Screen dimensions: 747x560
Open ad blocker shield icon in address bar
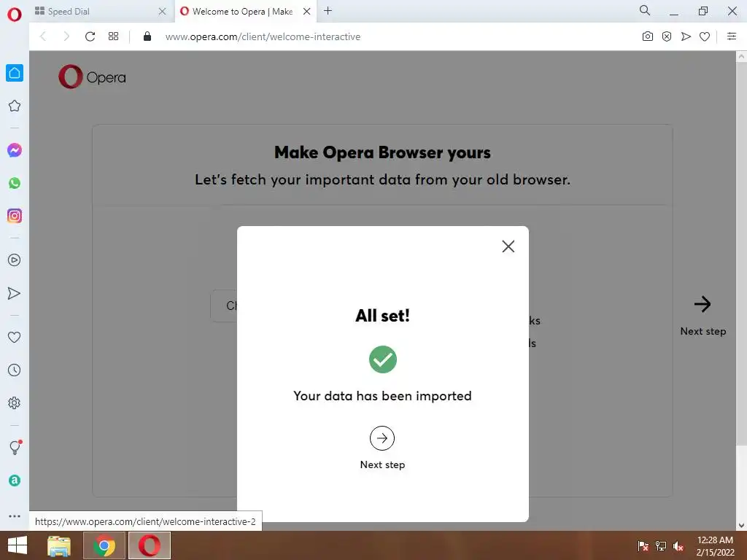click(x=667, y=36)
